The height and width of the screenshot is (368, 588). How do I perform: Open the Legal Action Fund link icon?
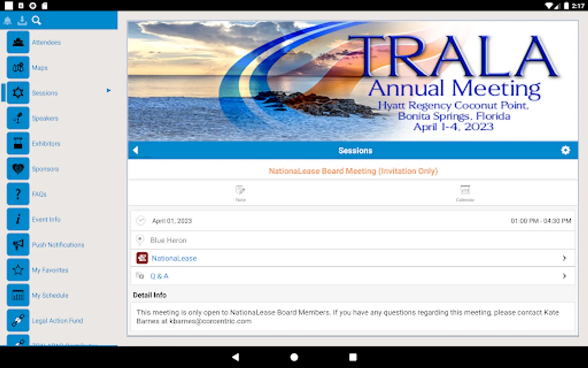pyautogui.click(x=18, y=321)
